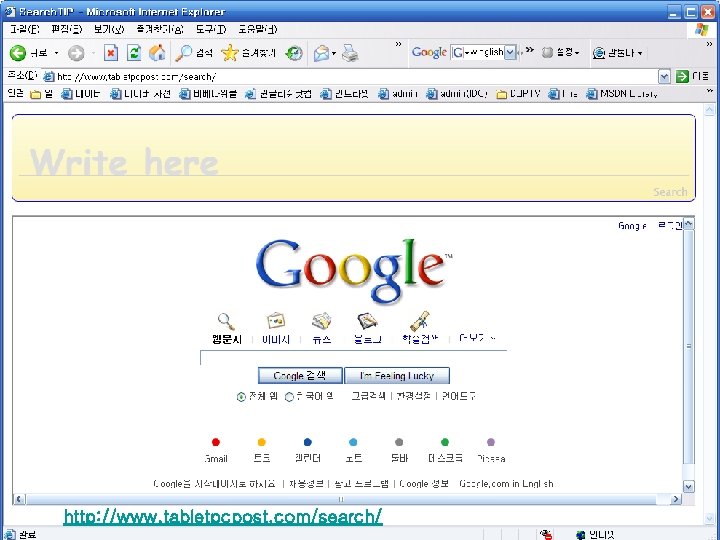Viewport: 720px width, 540px height.
Task: Click the Google toolbar settings round icon
Action: coord(547,52)
